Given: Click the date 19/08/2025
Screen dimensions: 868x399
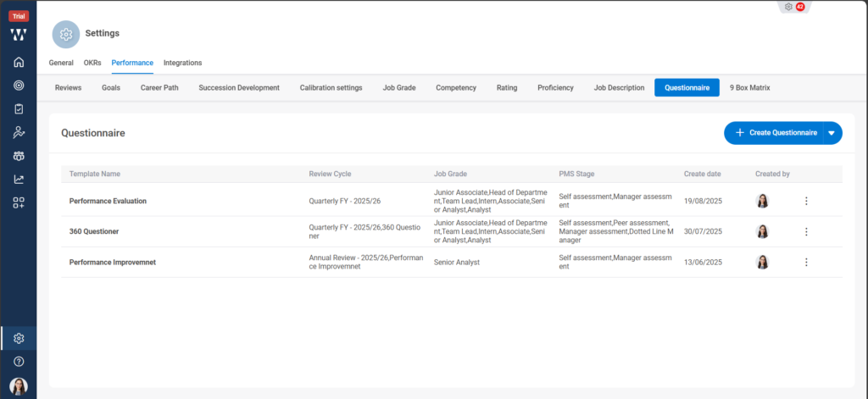Looking at the screenshot, I should (x=703, y=202).
